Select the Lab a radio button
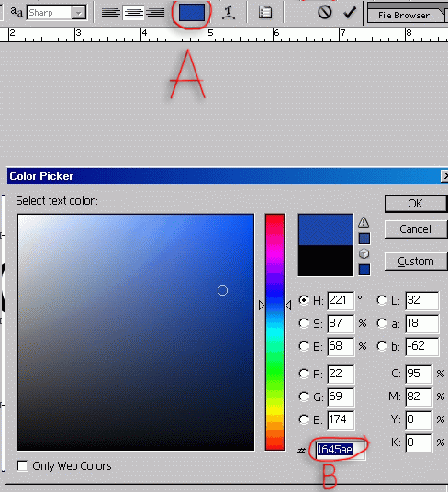The width and height of the screenshot is (448, 492). click(x=382, y=323)
